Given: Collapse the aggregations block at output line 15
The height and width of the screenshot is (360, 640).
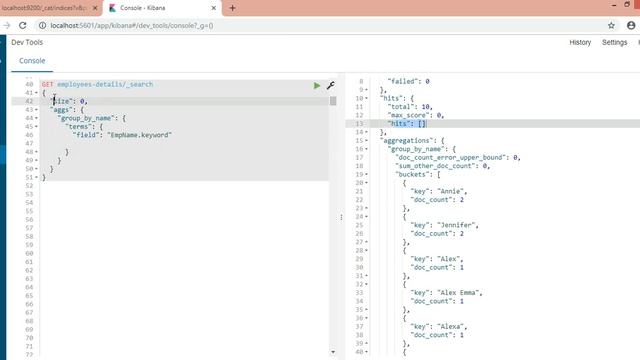Looking at the screenshot, I should (x=366, y=141).
